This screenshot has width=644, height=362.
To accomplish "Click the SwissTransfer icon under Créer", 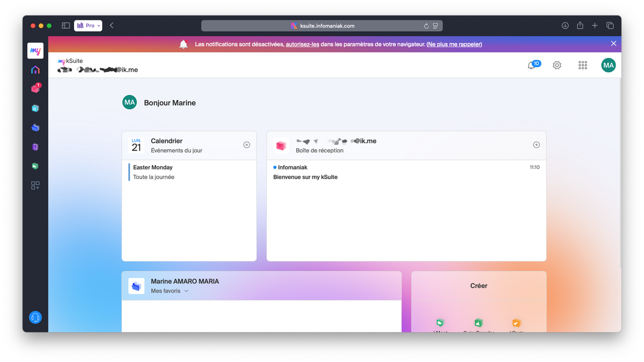I will [x=478, y=323].
